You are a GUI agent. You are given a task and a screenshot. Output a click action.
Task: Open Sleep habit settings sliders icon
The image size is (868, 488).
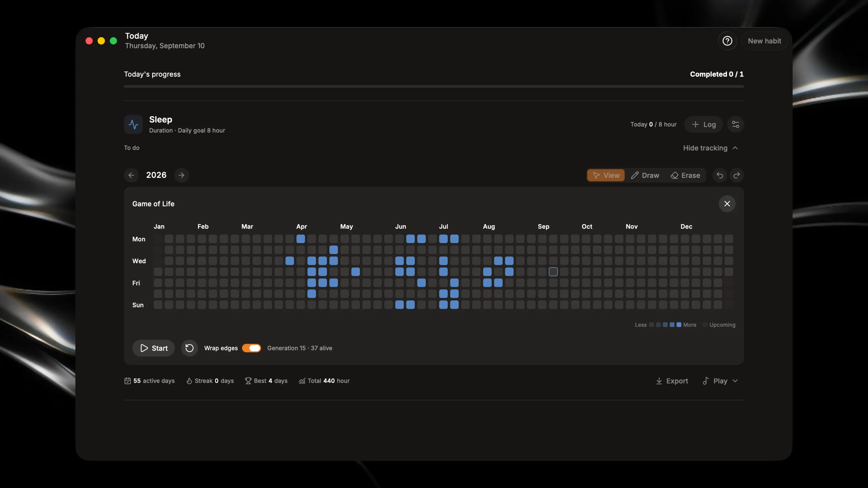[736, 124]
